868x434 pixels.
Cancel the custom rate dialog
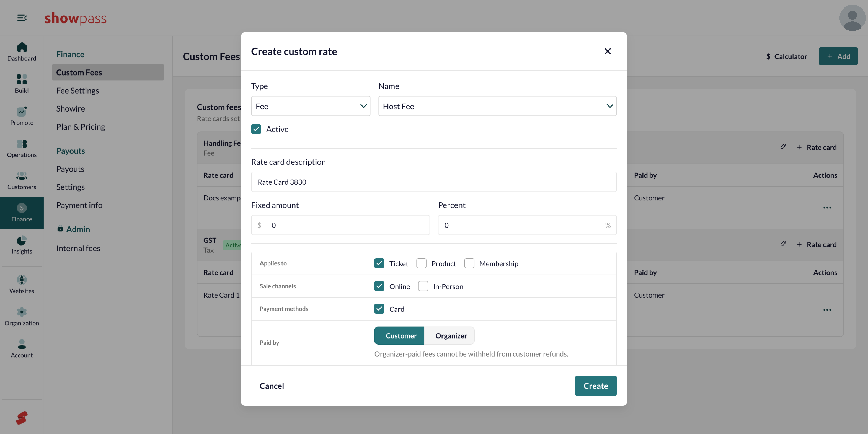click(272, 386)
